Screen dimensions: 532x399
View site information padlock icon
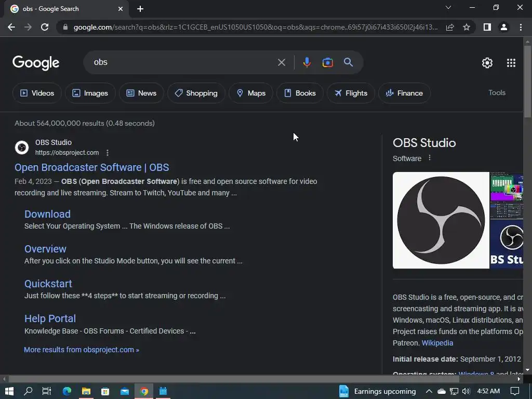point(65,27)
